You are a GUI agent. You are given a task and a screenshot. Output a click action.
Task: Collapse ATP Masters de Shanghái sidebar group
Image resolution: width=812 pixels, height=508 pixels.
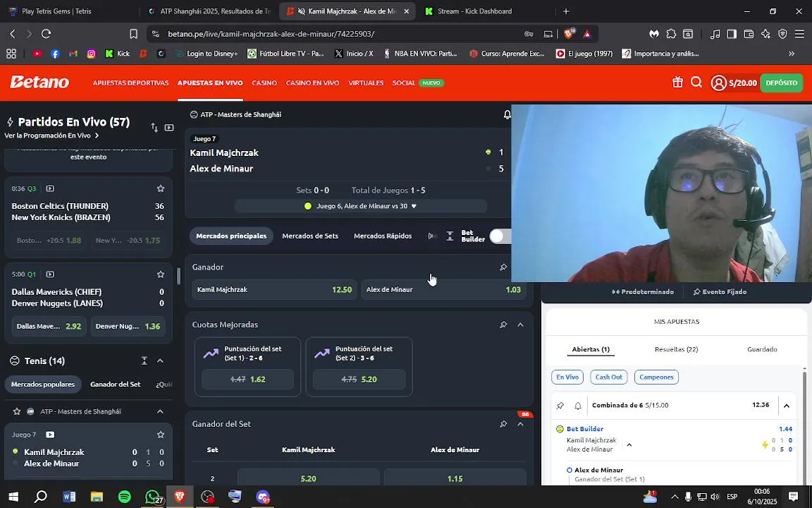coord(160,411)
